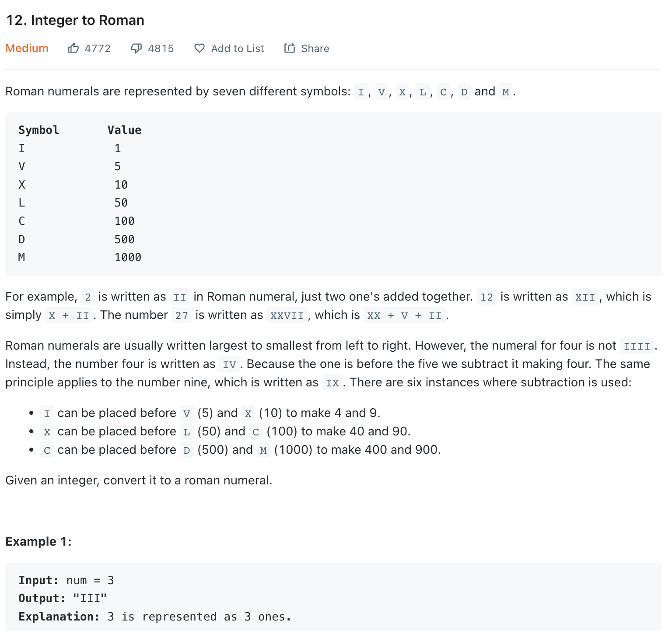Click the Symbol column header in table
Viewport: 672px width, 631px height.
(38, 130)
